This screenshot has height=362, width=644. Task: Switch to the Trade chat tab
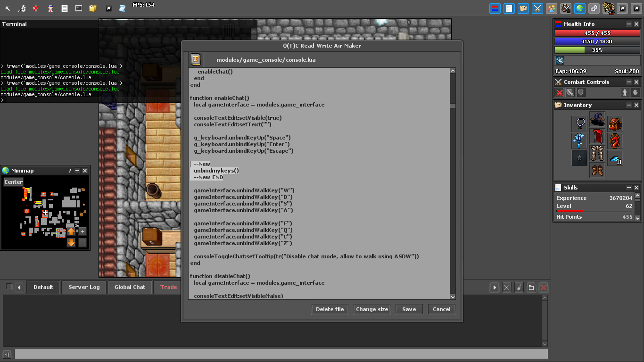168,287
